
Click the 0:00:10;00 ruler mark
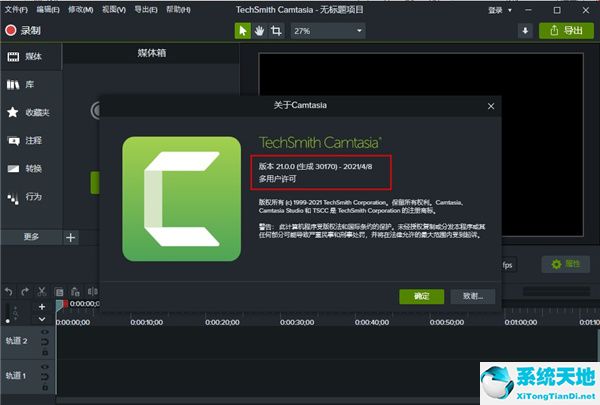147,323
